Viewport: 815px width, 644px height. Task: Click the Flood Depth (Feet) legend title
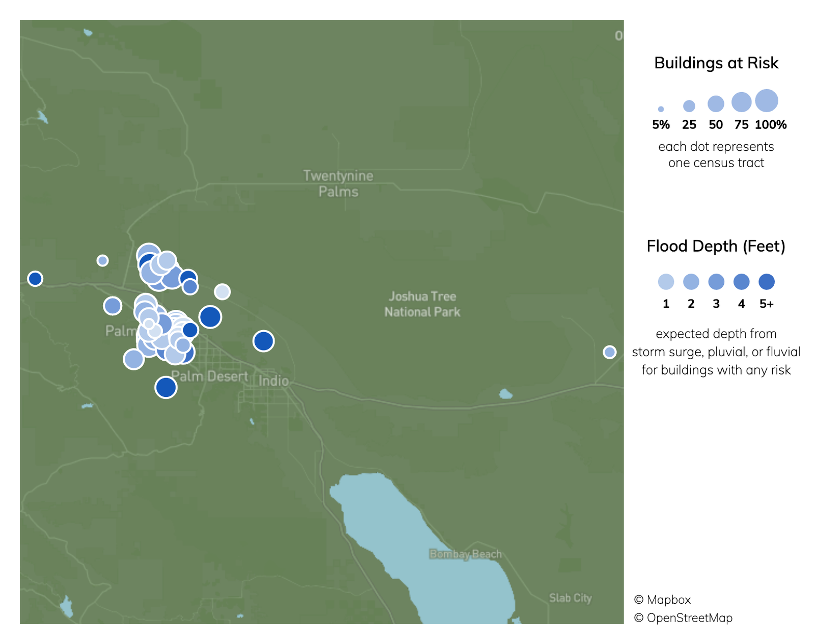[x=716, y=246]
